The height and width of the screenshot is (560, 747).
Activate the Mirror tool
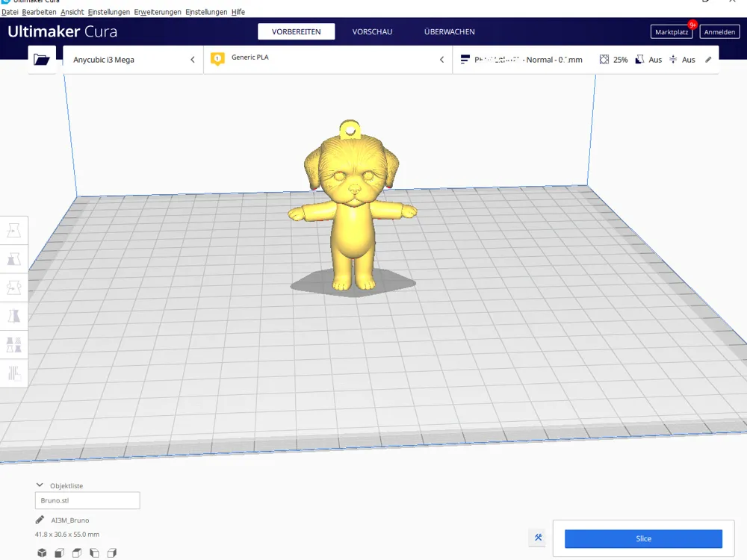13,315
